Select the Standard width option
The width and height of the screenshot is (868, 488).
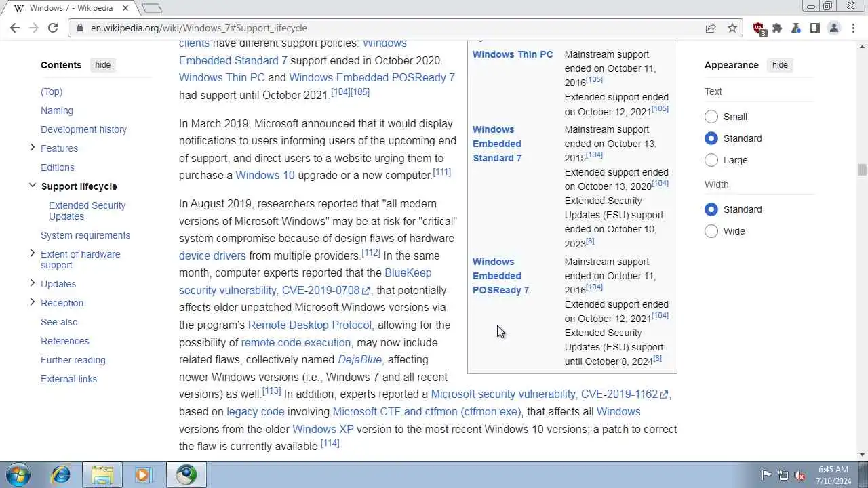click(711, 209)
